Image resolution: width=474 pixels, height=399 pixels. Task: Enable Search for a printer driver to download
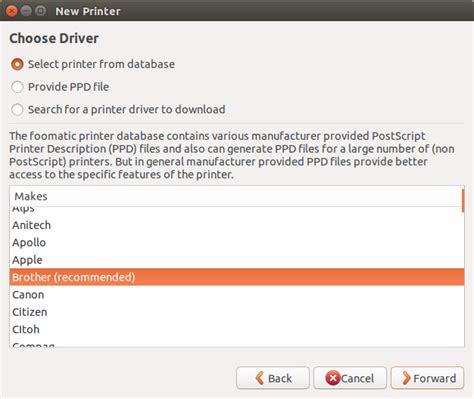[17, 109]
